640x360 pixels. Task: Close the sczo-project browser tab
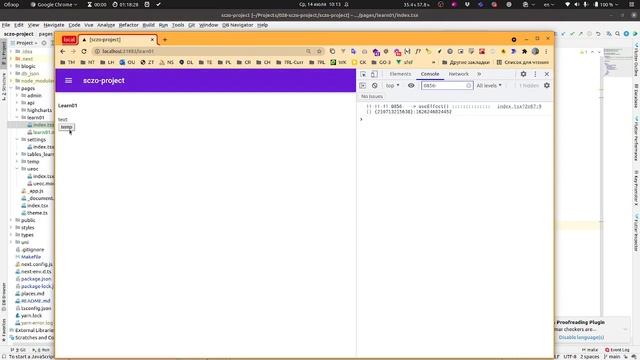coord(152,40)
